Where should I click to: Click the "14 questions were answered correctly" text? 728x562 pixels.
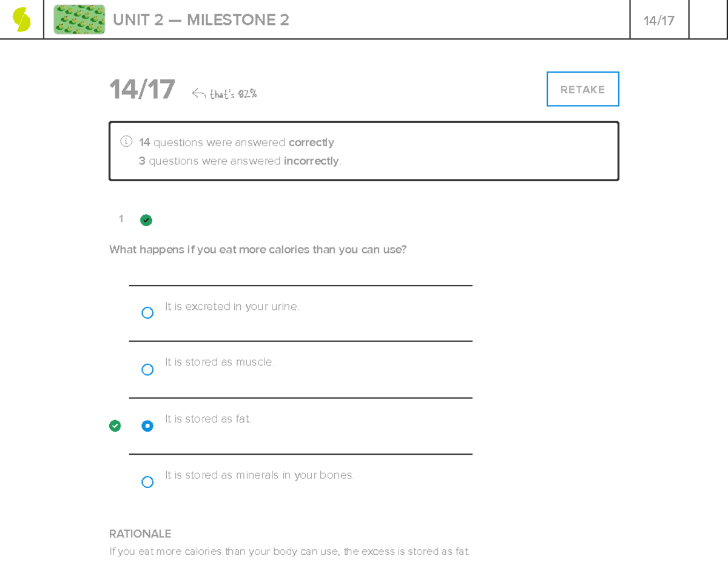237,142
